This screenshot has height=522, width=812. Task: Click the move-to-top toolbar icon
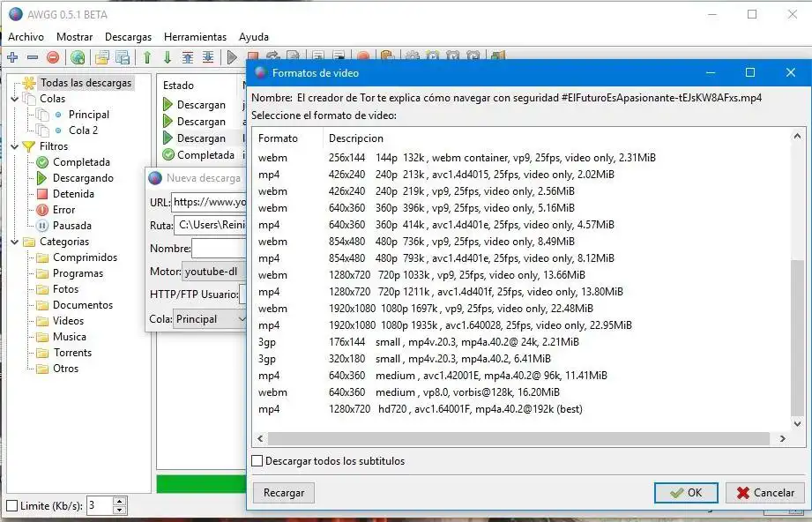(x=188, y=57)
